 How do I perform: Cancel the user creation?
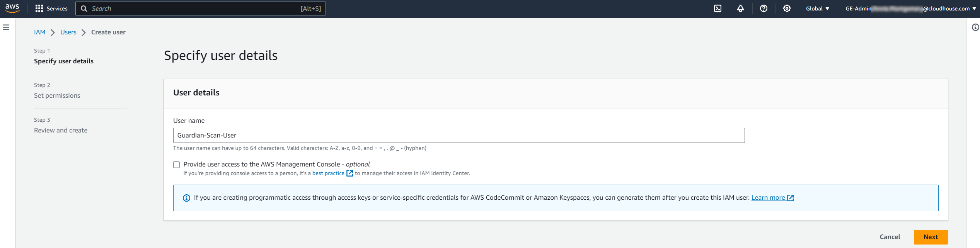click(x=890, y=237)
